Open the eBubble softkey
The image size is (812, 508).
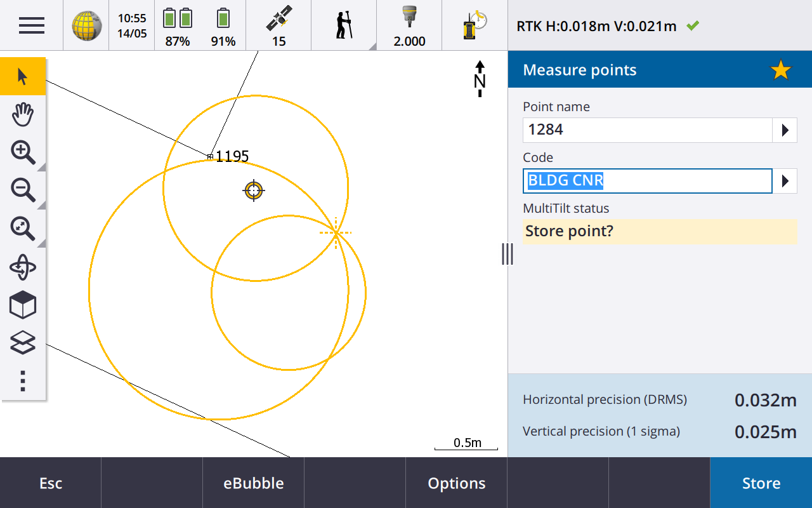(x=253, y=483)
